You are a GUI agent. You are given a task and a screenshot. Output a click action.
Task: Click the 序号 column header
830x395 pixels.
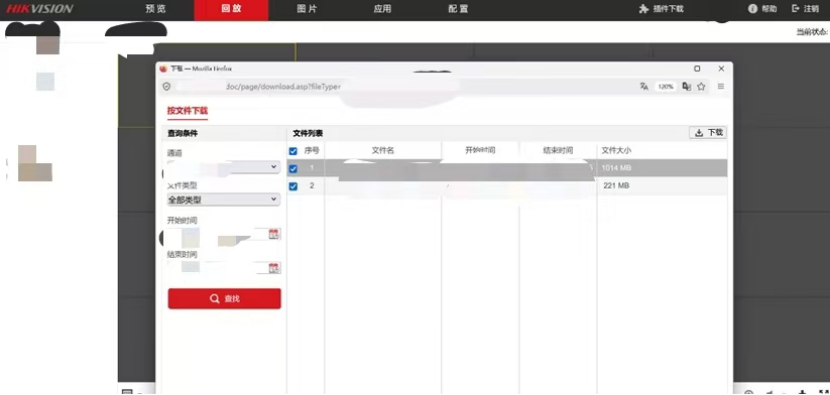(x=312, y=150)
